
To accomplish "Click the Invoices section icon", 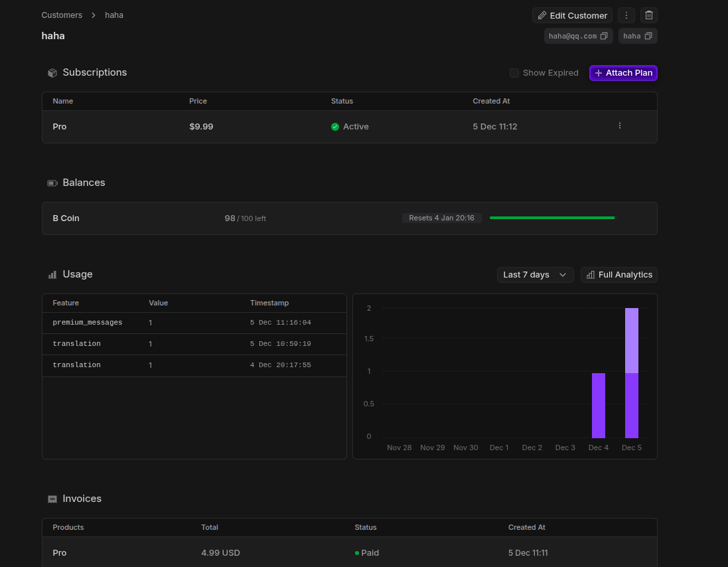I will [x=52, y=499].
